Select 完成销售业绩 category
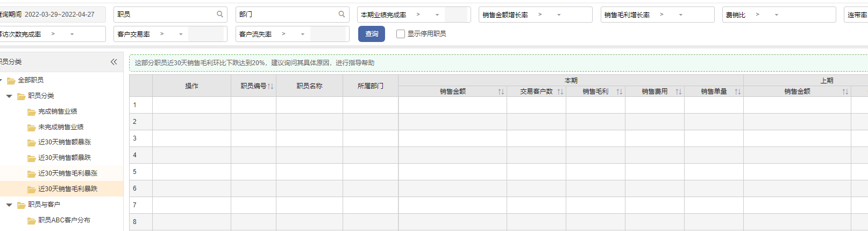Viewport: 868px width, 231px height. (x=58, y=111)
